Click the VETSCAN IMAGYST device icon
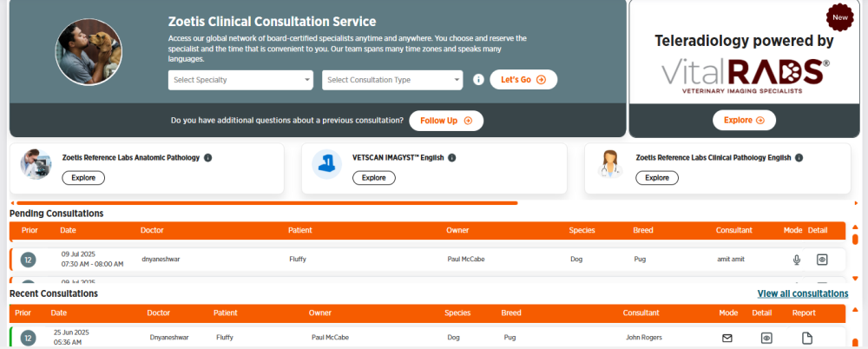This screenshot has height=349, width=868. pos(326,164)
